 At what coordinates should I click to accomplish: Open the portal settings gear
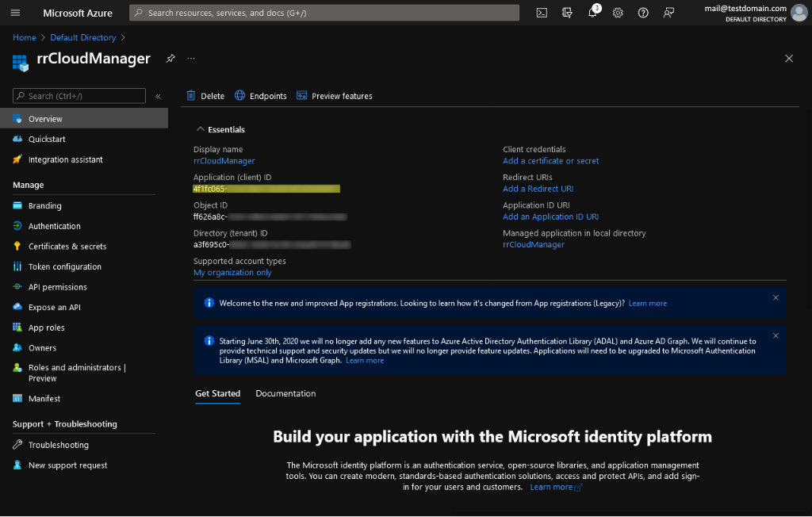(618, 13)
